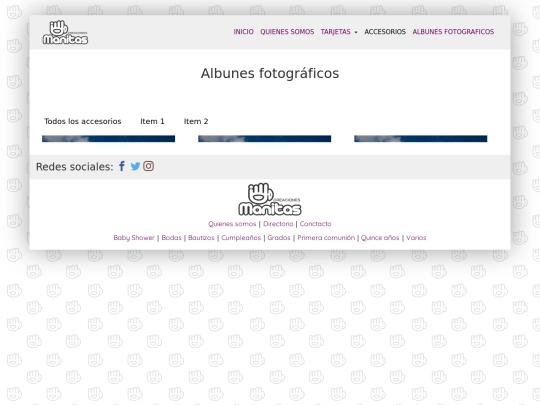The image size is (540, 405).
Task: Click the Redes sociales label
Action: [74, 167]
